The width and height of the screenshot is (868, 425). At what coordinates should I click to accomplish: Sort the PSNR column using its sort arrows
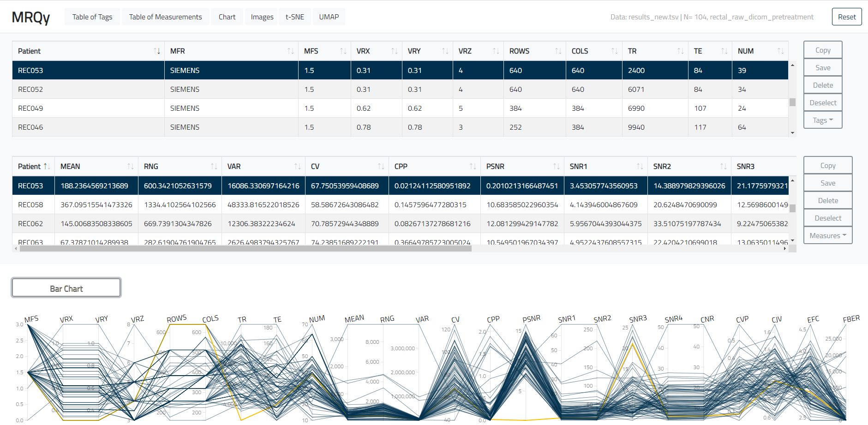557,166
